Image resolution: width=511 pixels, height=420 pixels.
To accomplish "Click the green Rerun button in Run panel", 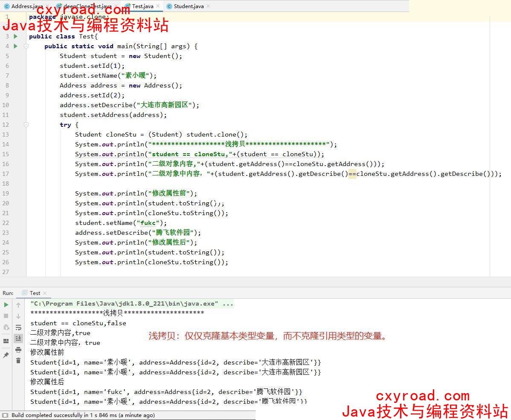I will coord(6,305).
